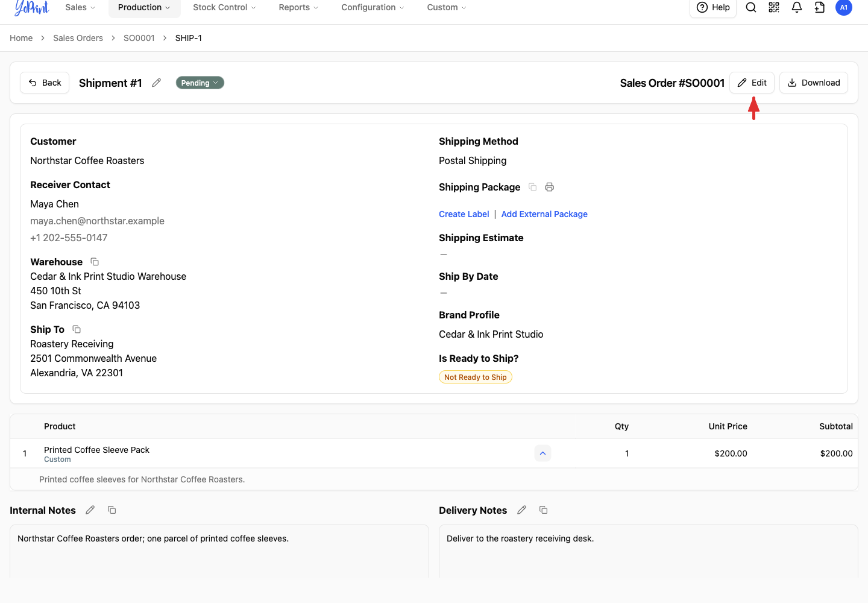Click the YoPrint logo
This screenshot has width=868, height=603.
32,7
